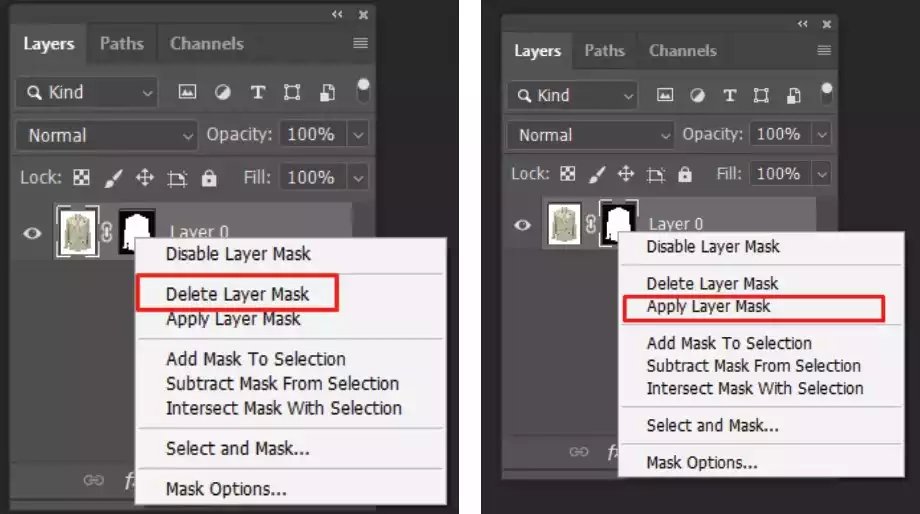
Task: Click lock all padlock in left panel
Action: (x=209, y=177)
